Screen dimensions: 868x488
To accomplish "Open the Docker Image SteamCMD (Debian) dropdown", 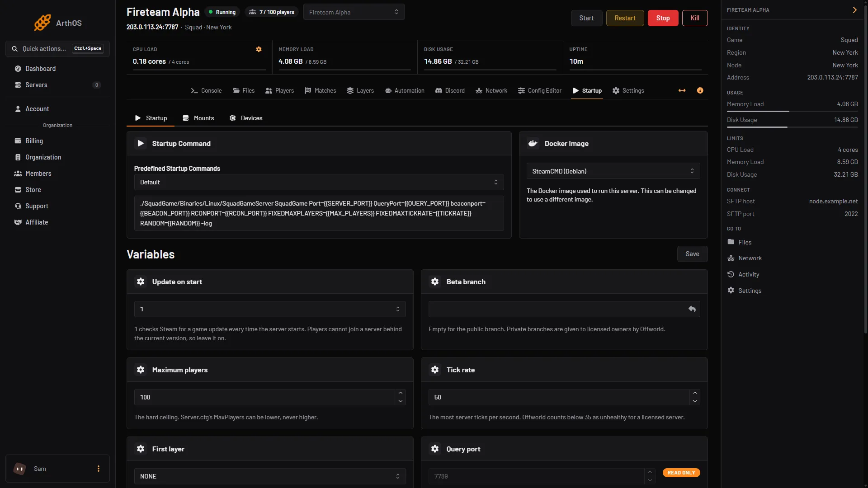I will tap(613, 171).
